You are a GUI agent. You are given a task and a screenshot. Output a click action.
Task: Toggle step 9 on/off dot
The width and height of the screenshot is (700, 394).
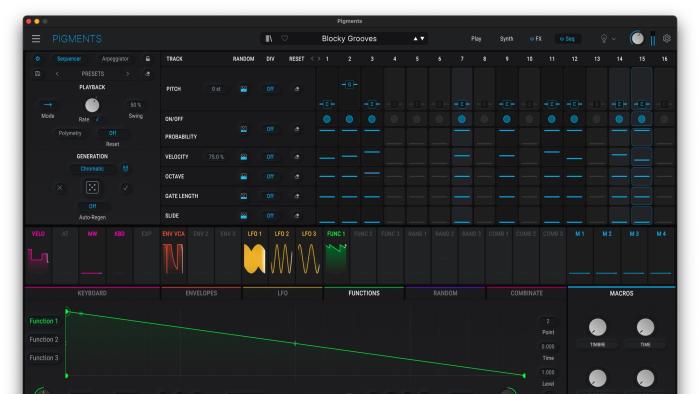[507, 119]
